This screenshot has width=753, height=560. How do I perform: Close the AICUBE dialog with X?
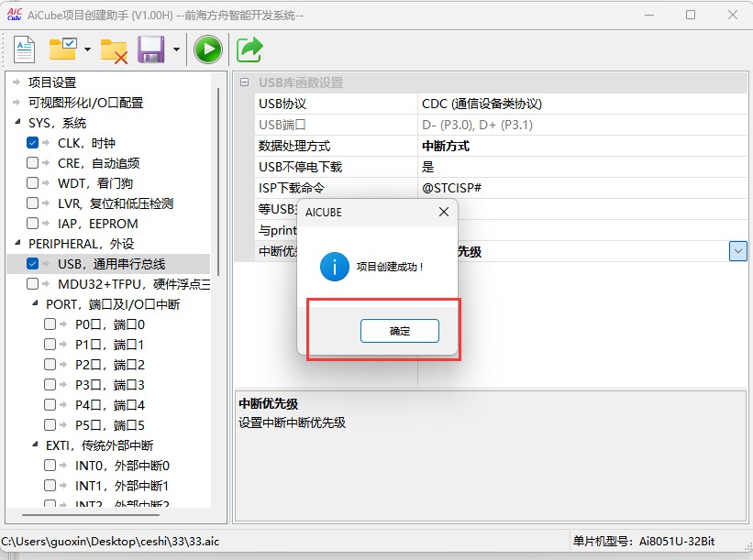(x=444, y=212)
